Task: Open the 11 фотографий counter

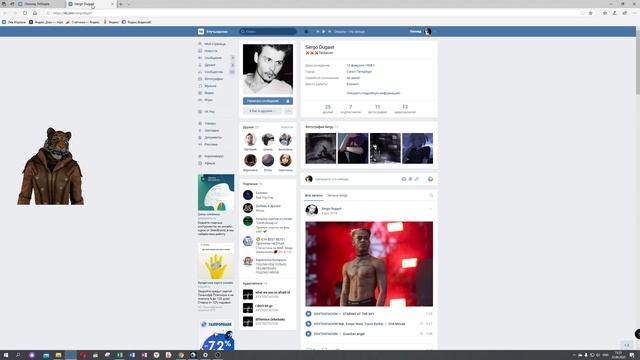Action: [378, 109]
